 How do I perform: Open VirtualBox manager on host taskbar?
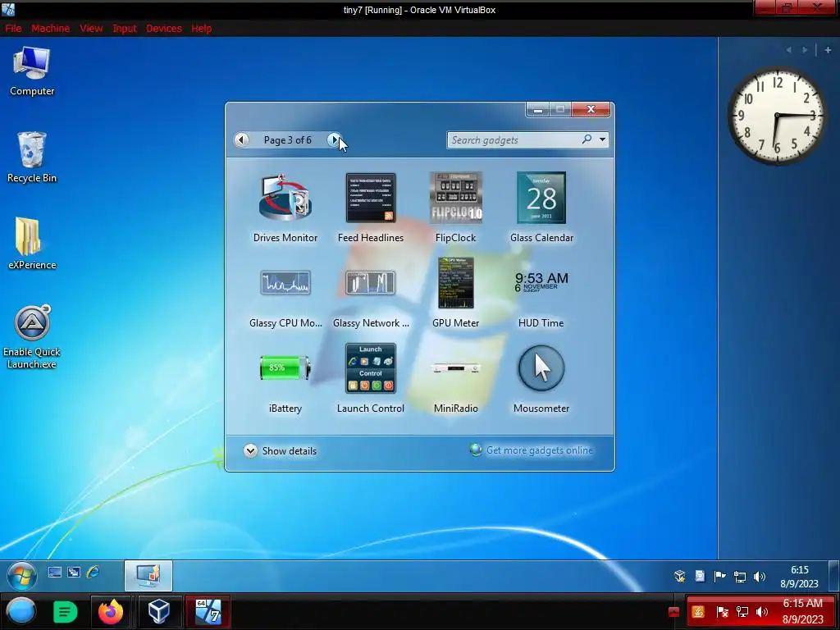point(158,611)
